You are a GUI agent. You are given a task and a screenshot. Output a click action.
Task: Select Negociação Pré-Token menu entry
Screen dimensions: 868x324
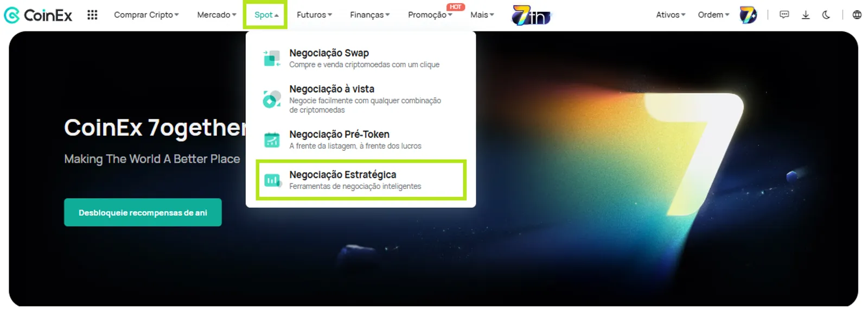(361, 140)
